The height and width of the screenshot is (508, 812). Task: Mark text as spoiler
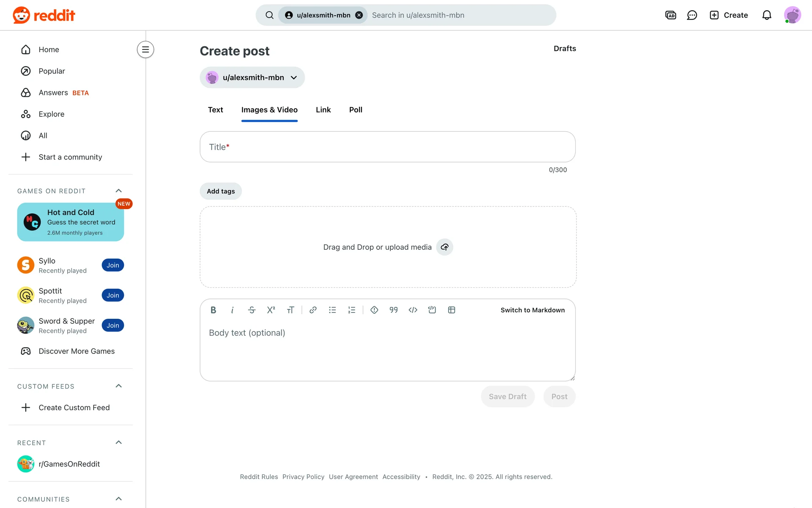pyautogui.click(x=374, y=310)
